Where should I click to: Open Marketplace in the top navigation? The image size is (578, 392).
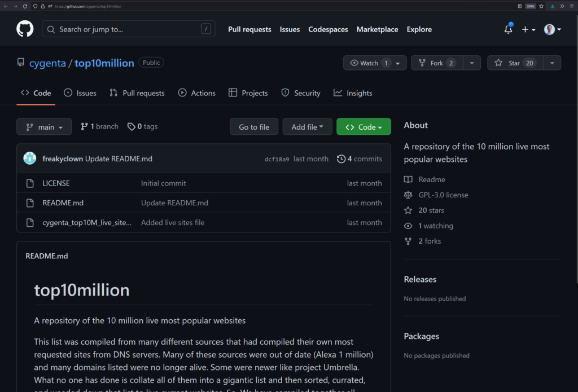[x=377, y=29]
